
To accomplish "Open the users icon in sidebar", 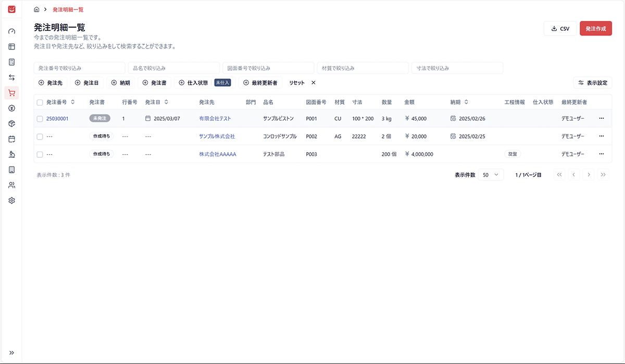I will tap(11, 185).
